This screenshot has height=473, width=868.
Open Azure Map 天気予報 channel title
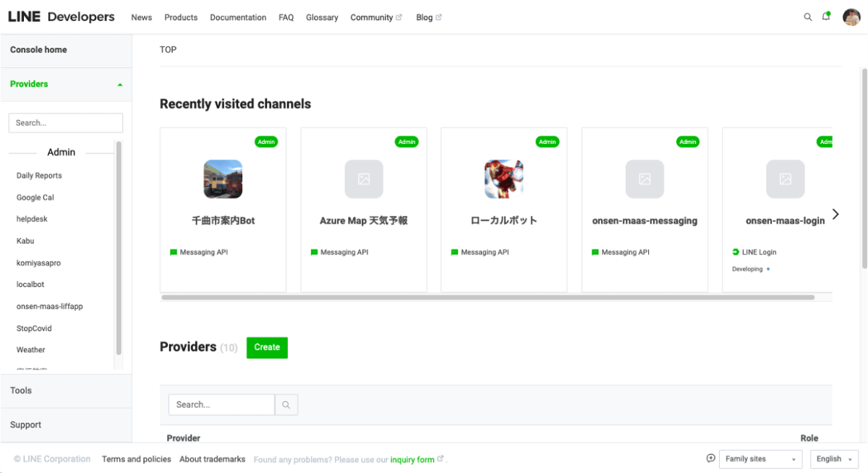[364, 221]
